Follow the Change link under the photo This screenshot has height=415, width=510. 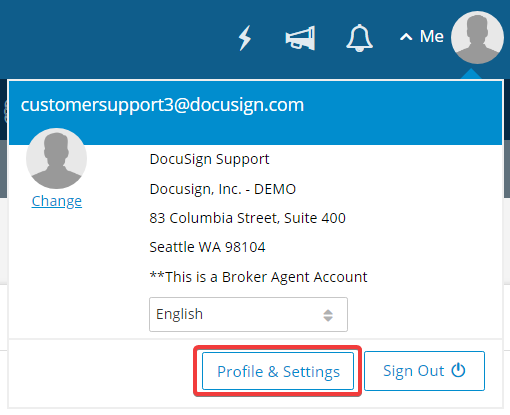(57, 201)
